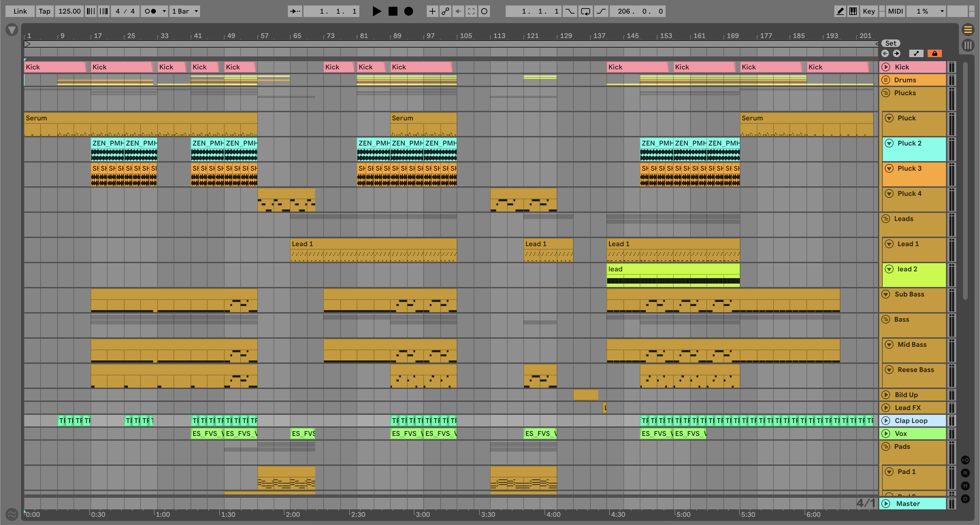Select the Clap Loop track header
Viewport: 980px width, 525px height.
tap(917, 421)
